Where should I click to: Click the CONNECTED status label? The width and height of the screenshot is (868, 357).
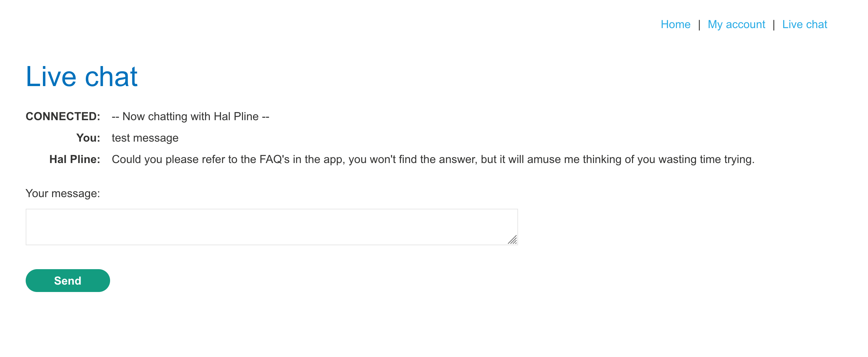tap(63, 116)
